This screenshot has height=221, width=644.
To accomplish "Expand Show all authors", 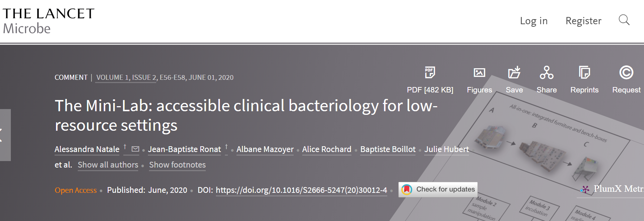I will [x=108, y=165].
